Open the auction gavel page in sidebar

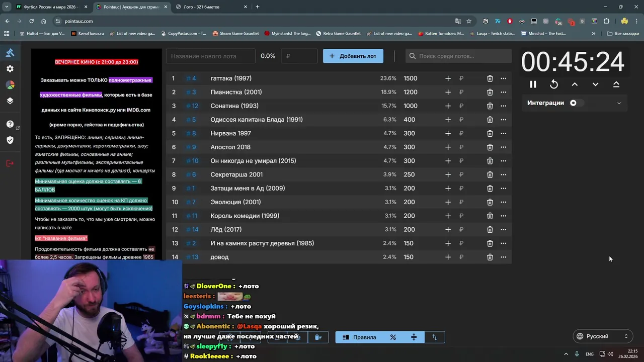(10, 53)
